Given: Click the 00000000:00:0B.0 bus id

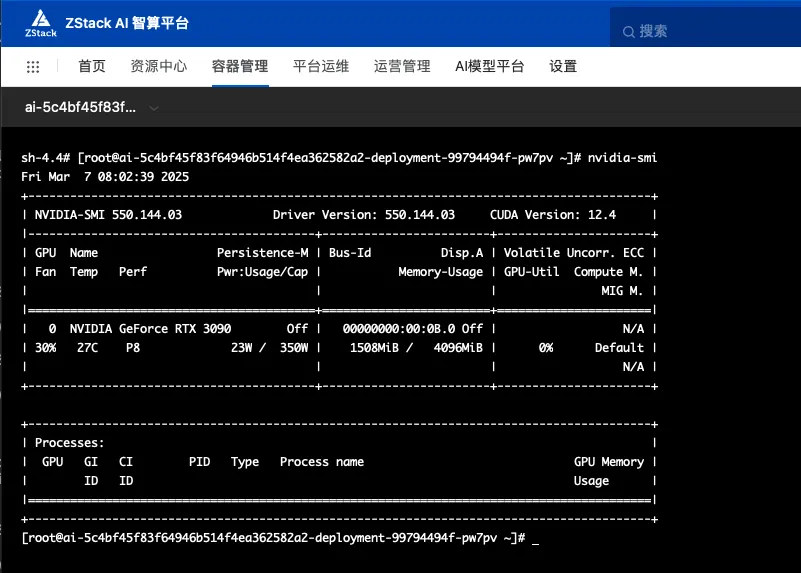Looking at the screenshot, I should tap(398, 328).
